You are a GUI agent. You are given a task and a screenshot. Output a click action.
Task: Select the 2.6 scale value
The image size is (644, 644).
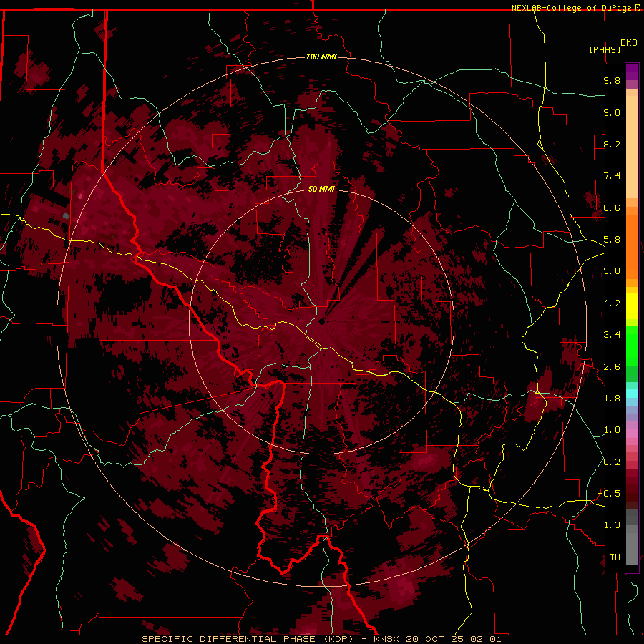point(612,367)
